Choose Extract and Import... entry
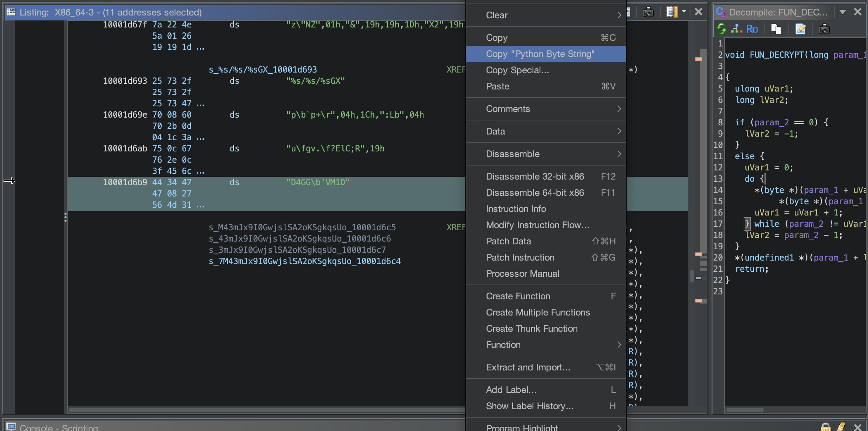This screenshot has width=868, height=431. pyautogui.click(x=546, y=367)
